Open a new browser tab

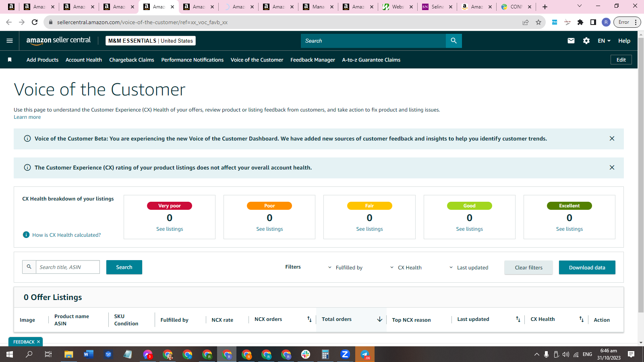[545, 6]
